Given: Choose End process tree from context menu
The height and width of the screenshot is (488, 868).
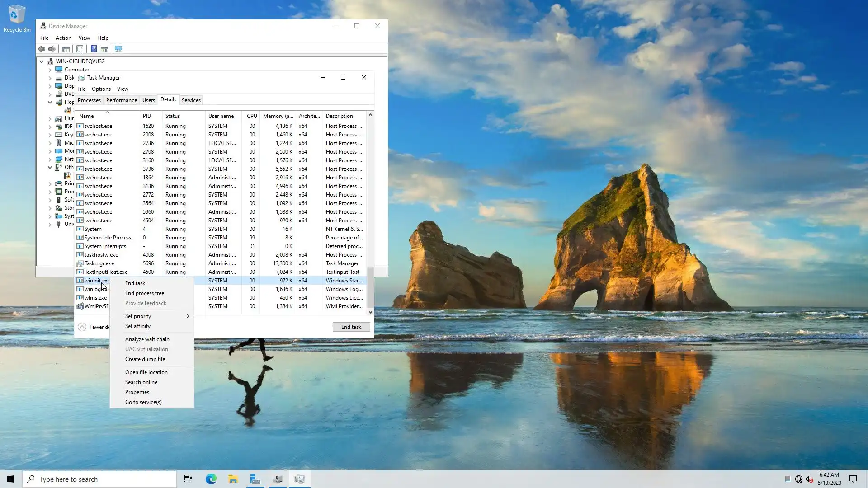Looking at the screenshot, I should (x=145, y=293).
